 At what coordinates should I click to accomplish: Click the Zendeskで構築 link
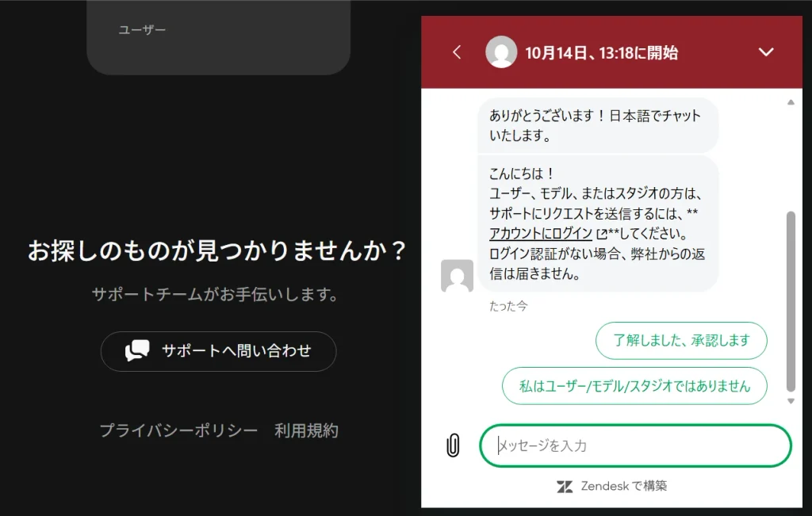pyautogui.click(x=612, y=486)
